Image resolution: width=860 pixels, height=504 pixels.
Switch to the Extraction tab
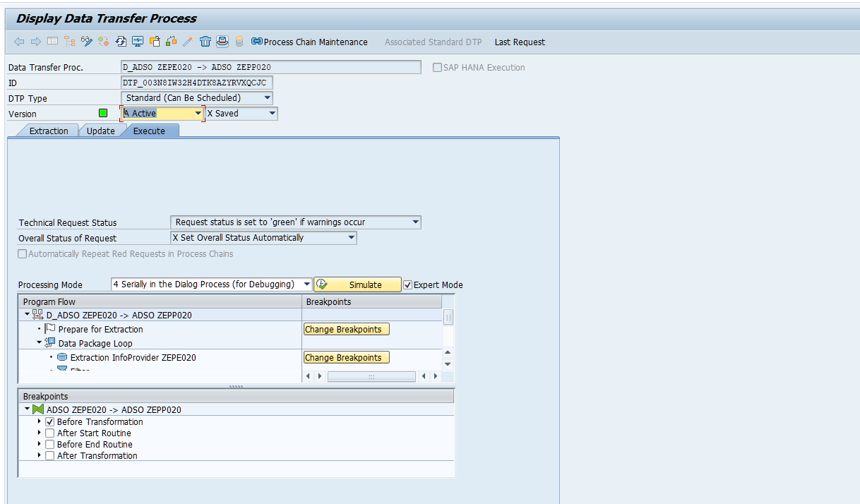coord(49,131)
